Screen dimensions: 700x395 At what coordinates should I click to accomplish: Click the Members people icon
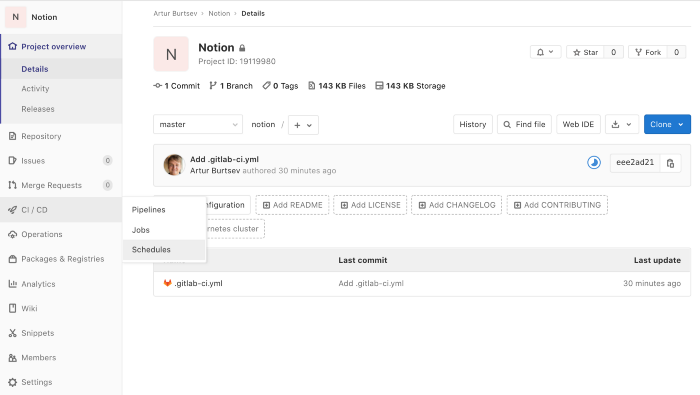pyautogui.click(x=12, y=358)
